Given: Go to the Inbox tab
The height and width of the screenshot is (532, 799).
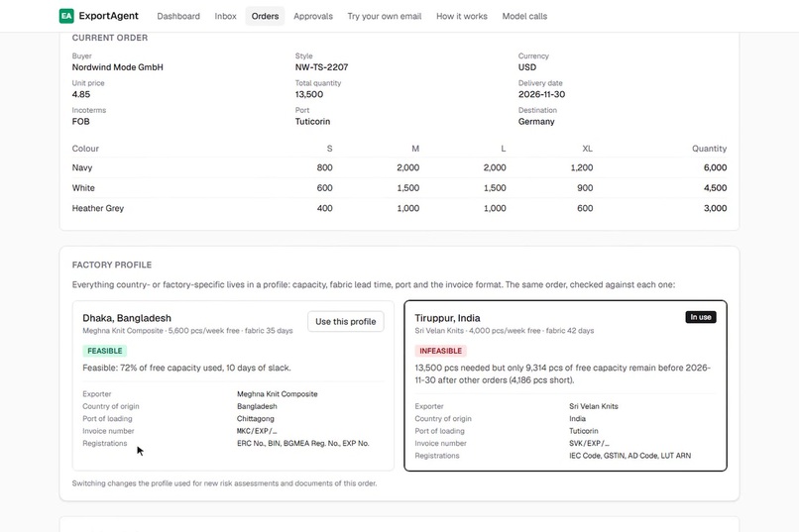Looking at the screenshot, I should click(225, 16).
